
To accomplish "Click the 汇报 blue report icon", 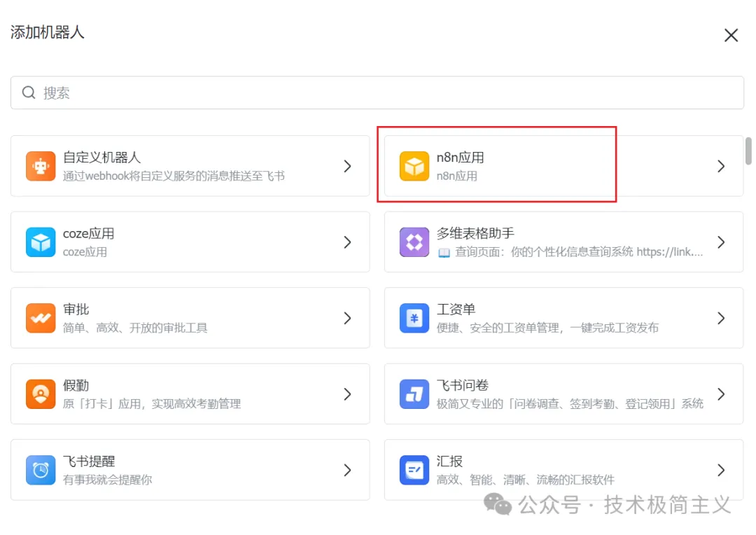I will pos(414,470).
